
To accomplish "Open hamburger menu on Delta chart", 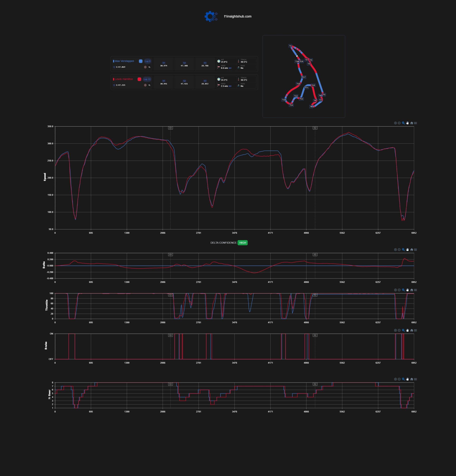I will (415, 250).
